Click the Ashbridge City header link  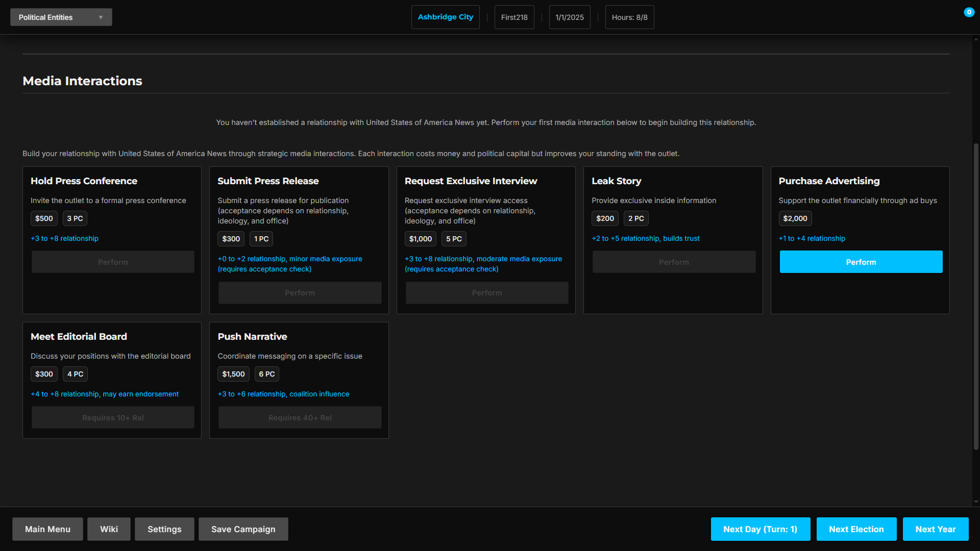445,17
